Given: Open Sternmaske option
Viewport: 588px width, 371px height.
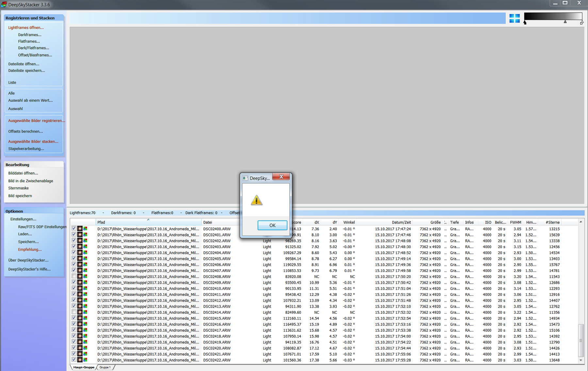Looking at the screenshot, I should click(18, 188).
